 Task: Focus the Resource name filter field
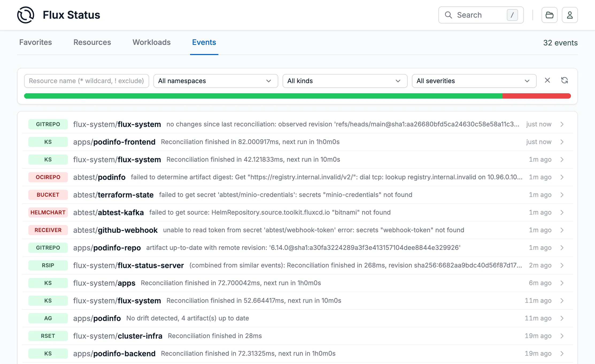86,81
